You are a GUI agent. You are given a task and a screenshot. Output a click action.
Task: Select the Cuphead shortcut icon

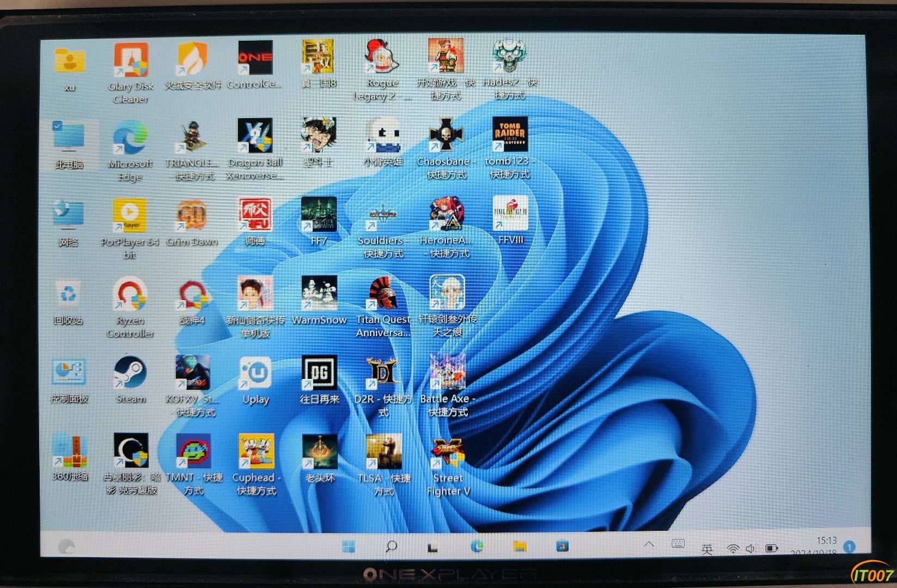(x=256, y=451)
